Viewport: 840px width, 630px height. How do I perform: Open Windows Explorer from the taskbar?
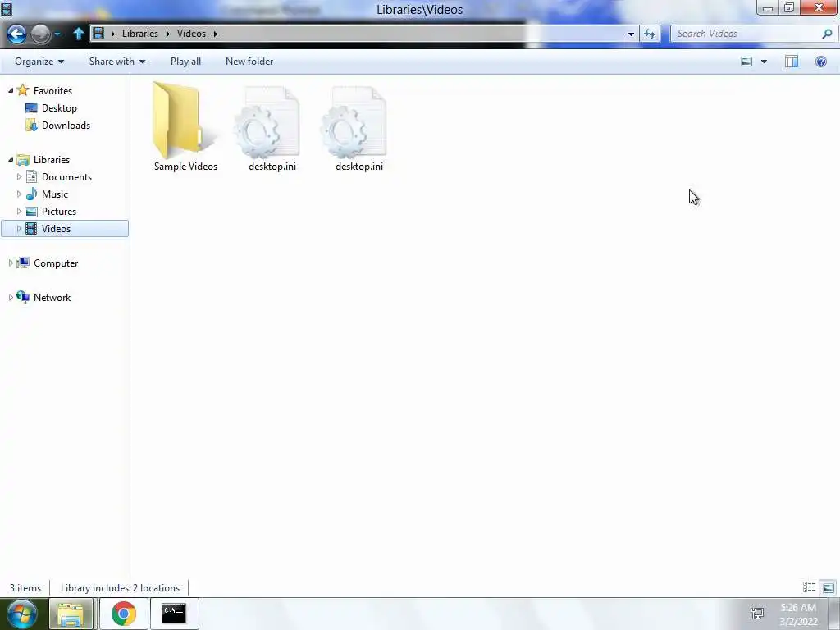click(71, 614)
